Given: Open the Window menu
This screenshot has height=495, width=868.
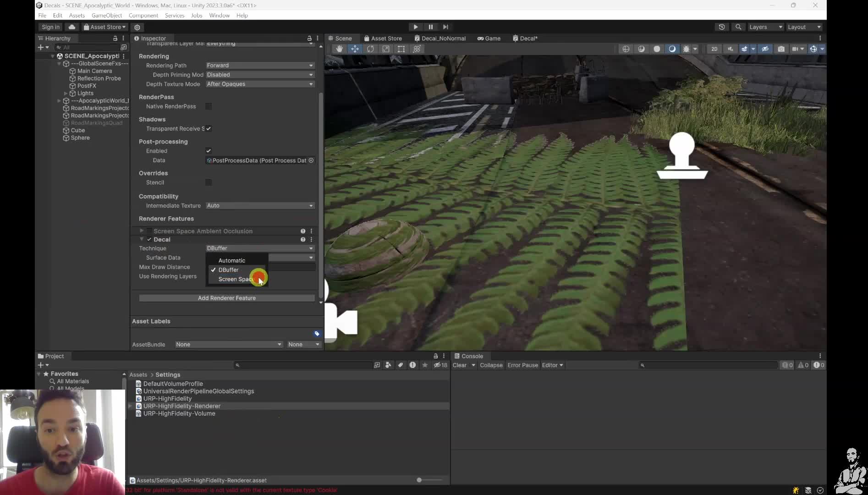Looking at the screenshot, I should [x=219, y=15].
